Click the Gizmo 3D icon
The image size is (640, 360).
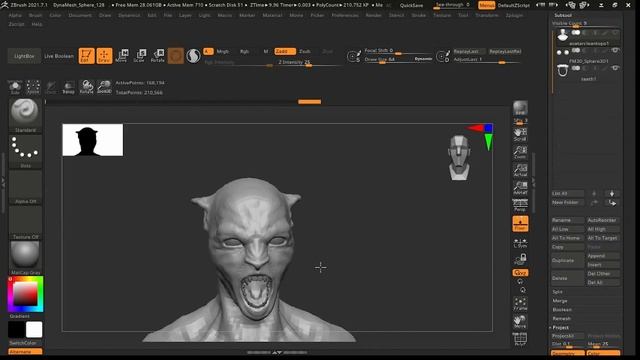point(176,56)
